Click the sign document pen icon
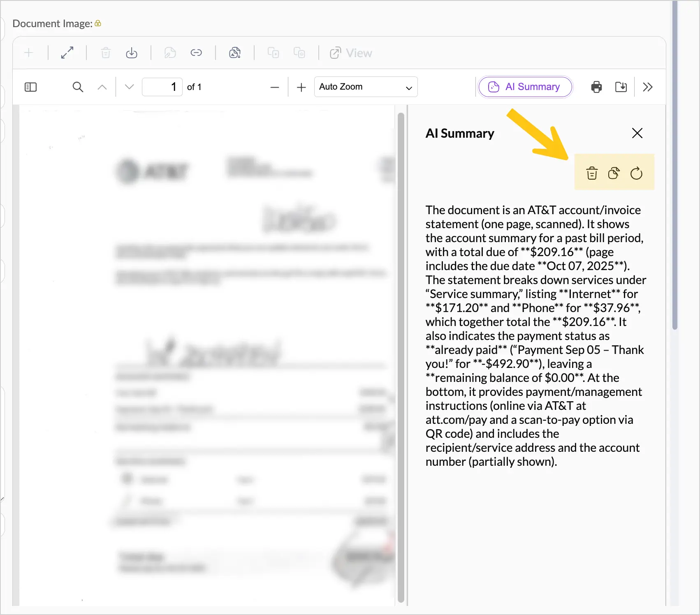Viewport: 700px width, 615px height. pos(170,53)
